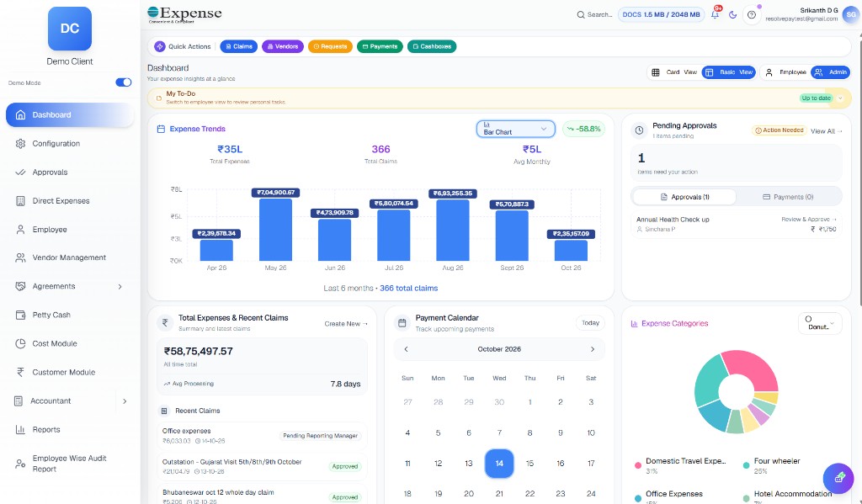The image size is (862, 504).
Task: Click the Accountant calculator icon
Action: click(x=19, y=401)
